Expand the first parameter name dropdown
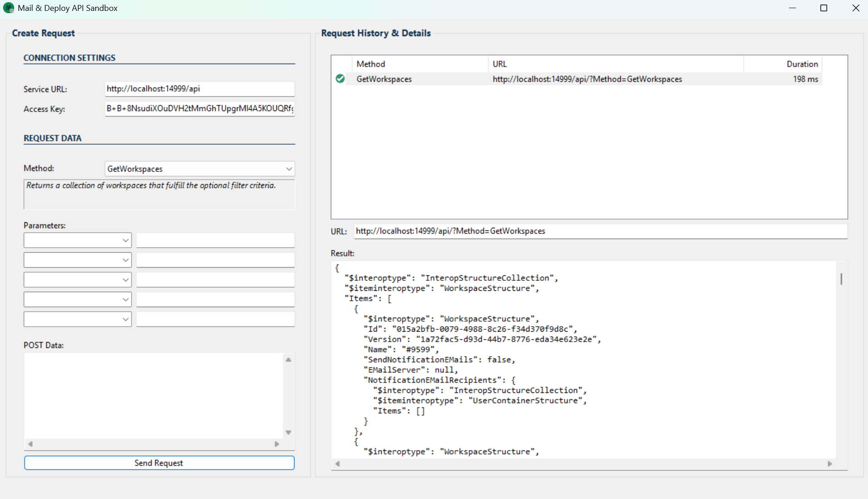This screenshot has width=868, height=499. [x=78, y=240]
